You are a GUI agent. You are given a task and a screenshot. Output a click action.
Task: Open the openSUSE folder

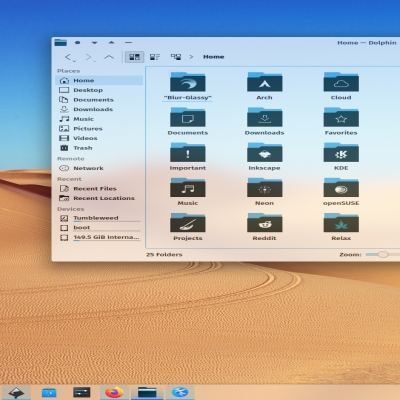(341, 192)
